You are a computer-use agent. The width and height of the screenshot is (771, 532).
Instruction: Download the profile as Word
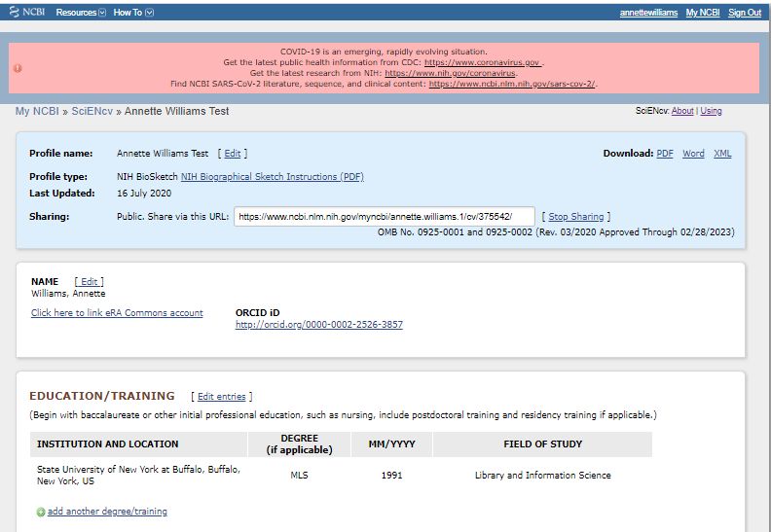[693, 154]
